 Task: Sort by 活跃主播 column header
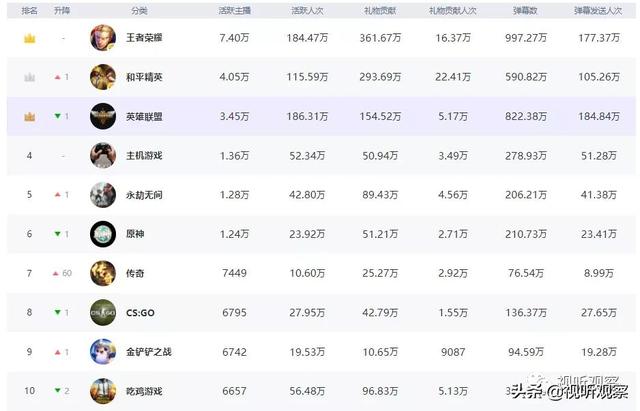pos(233,10)
